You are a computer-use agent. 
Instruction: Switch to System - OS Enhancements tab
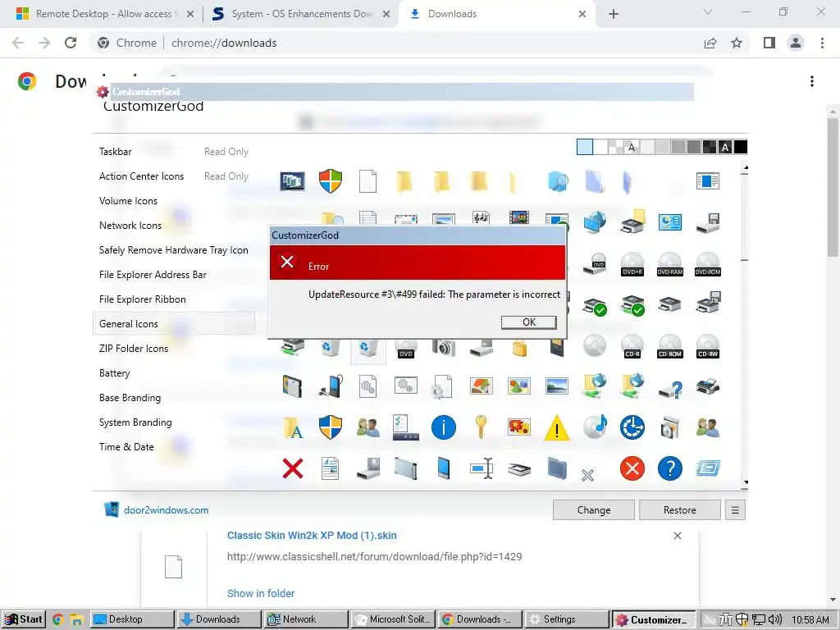pos(302,14)
